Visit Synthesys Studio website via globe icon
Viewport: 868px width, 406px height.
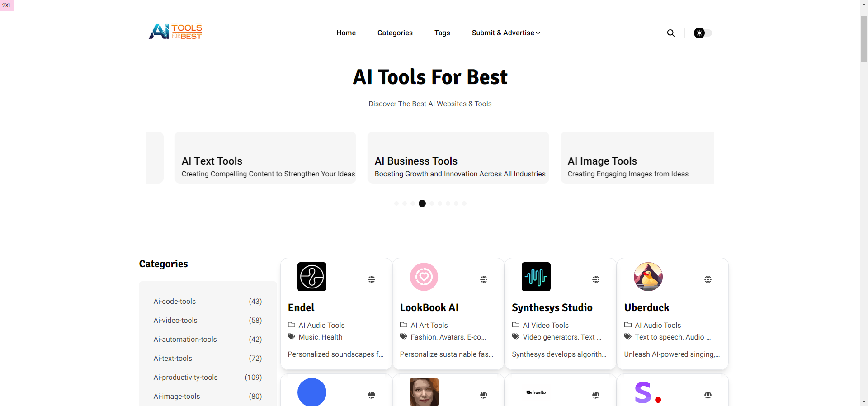(x=596, y=279)
